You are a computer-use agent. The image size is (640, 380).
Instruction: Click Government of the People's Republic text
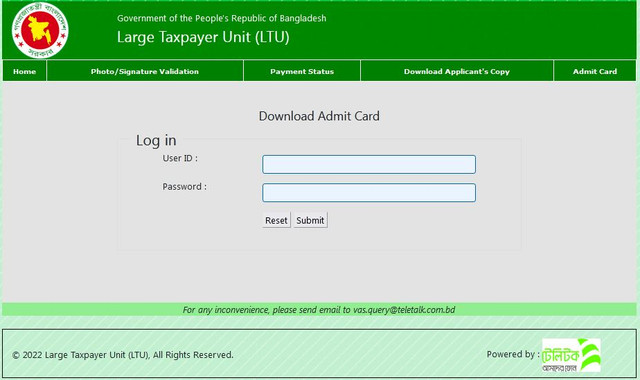click(x=222, y=18)
